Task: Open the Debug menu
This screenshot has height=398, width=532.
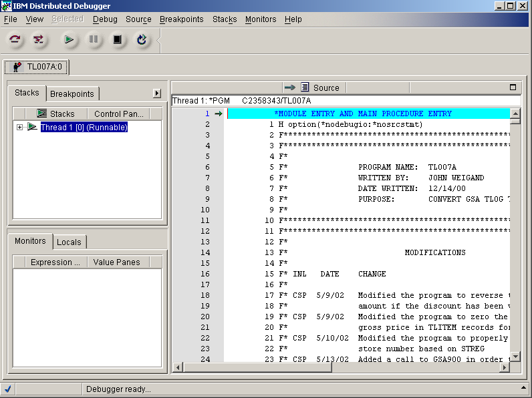Action: pos(105,19)
